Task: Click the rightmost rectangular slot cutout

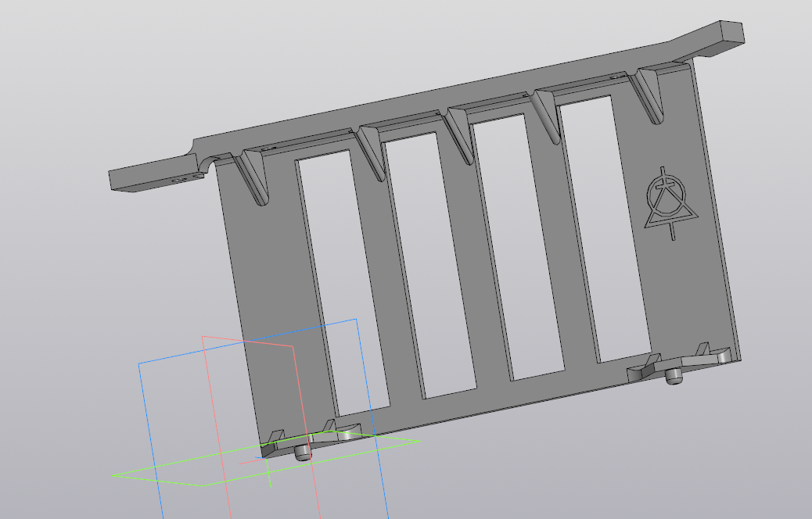Action: pos(604,228)
